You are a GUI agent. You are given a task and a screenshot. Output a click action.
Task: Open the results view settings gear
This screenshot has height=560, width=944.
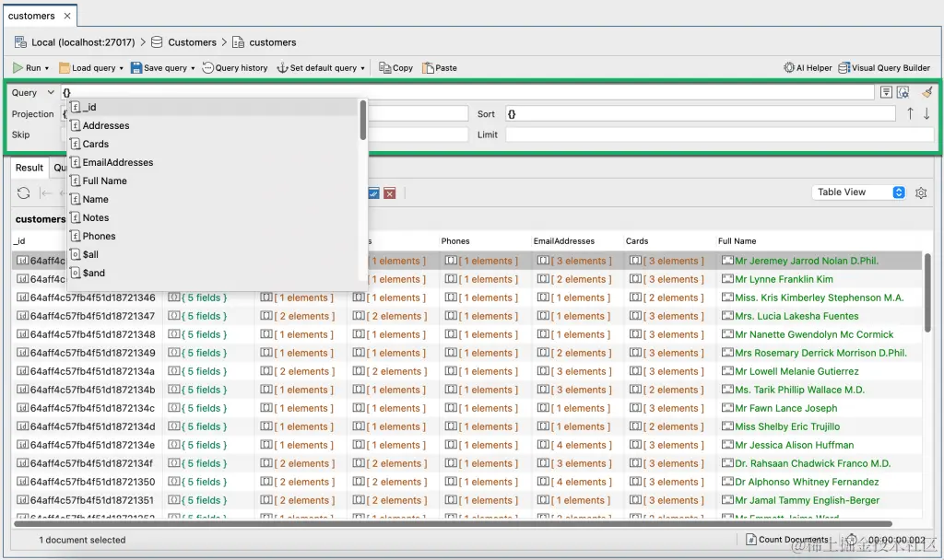[x=922, y=192]
